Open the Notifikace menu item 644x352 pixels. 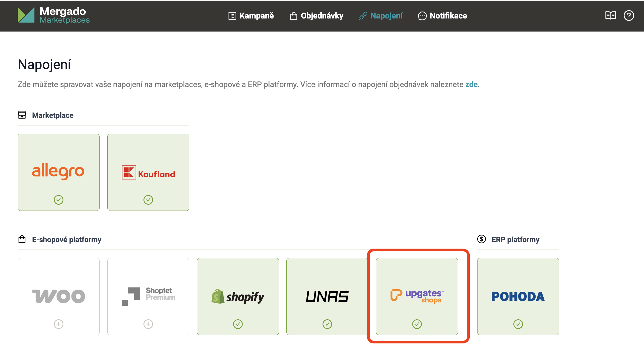click(448, 16)
